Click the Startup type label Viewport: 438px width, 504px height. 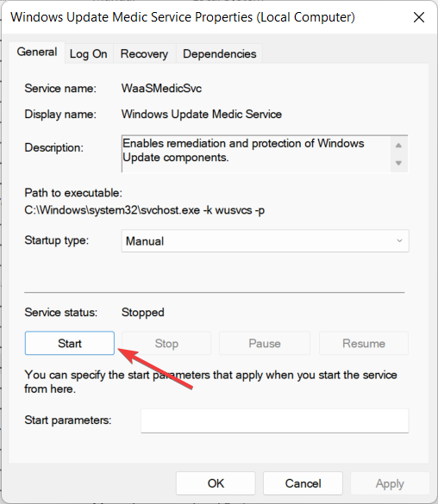point(57,240)
